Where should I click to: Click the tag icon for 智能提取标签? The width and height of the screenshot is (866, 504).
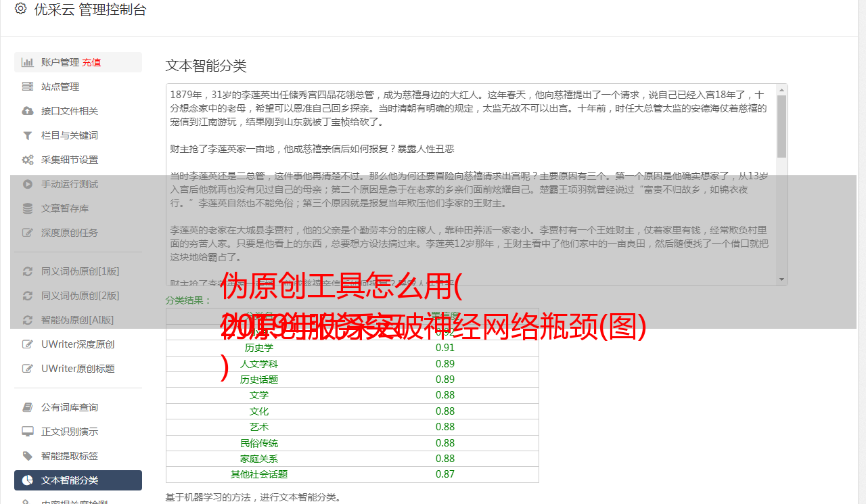(x=28, y=456)
